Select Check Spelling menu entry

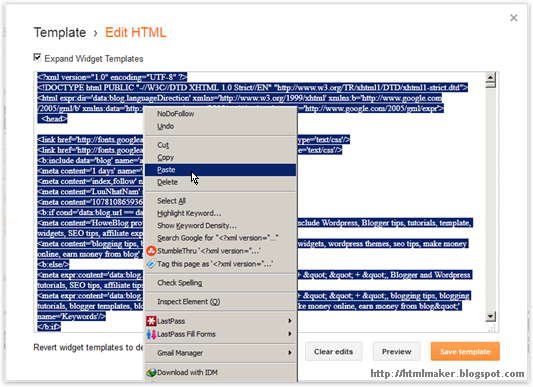pyautogui.click(x=220, y=283)
